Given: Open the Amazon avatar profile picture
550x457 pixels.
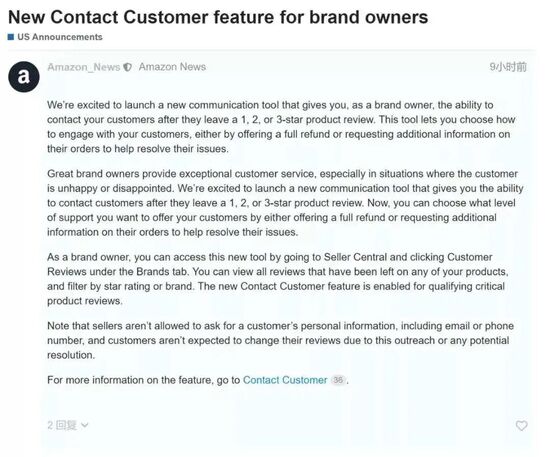Looking at the screenshot, I should (x=24, y=77).
